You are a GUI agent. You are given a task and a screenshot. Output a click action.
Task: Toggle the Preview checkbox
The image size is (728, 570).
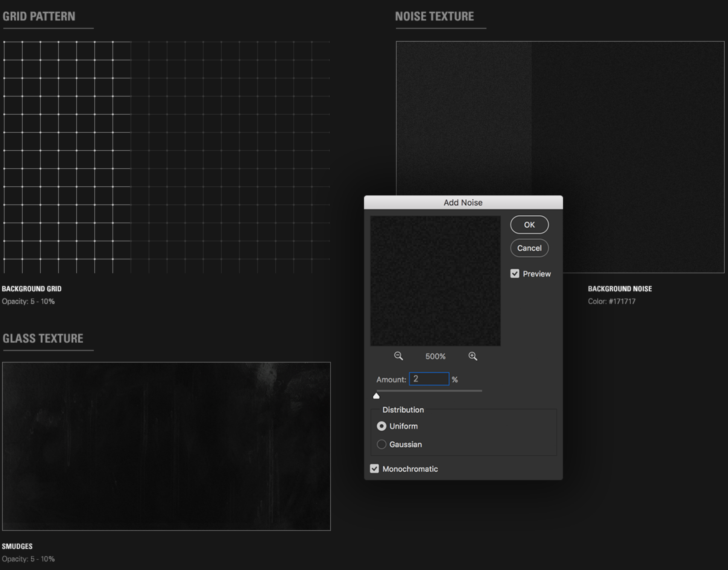(514, 274)
